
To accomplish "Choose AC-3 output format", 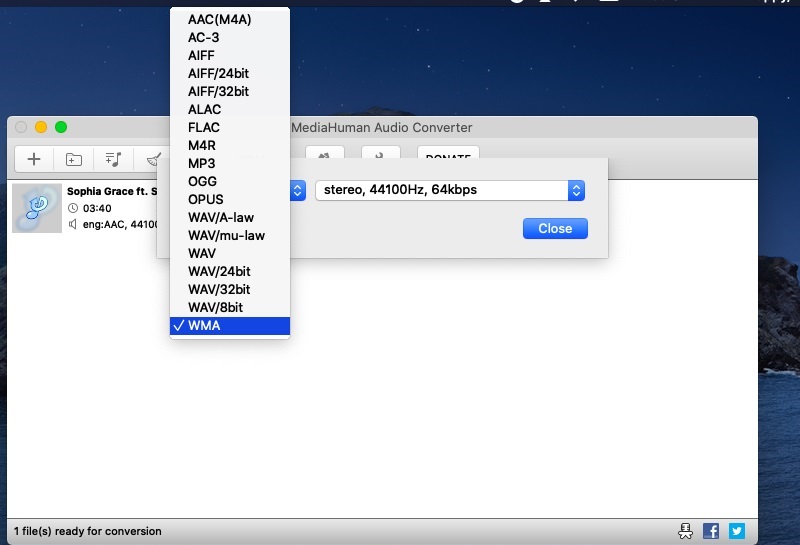I will pos(230,37).
